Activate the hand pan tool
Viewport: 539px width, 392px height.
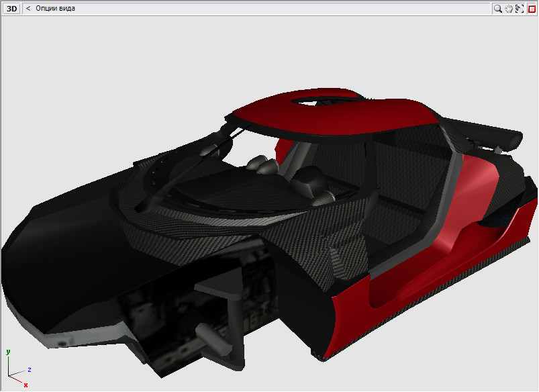[509, 9]
